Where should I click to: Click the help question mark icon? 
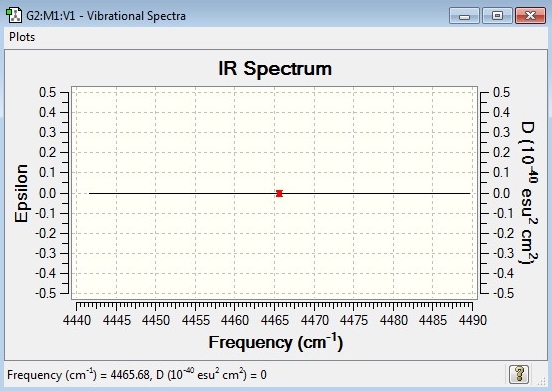[519, 374]
